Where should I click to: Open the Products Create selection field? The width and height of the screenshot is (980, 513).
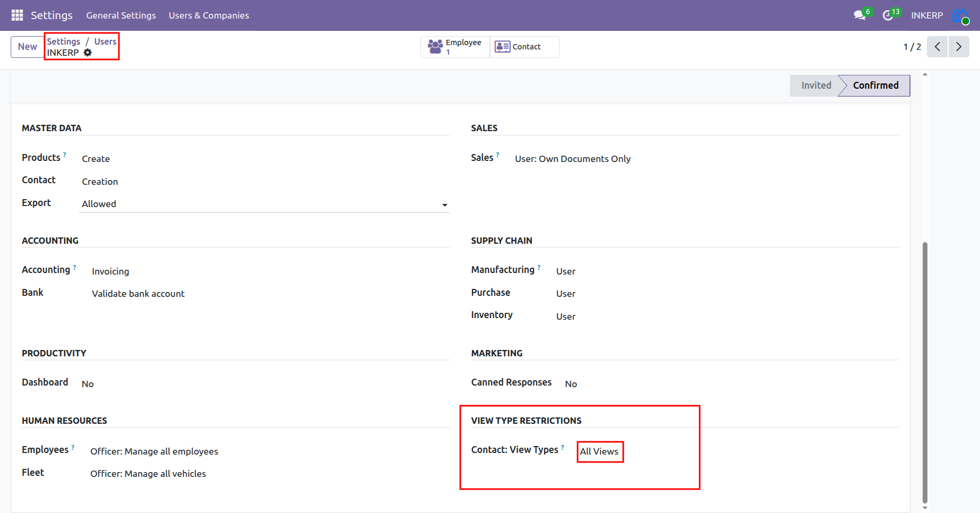tap(96, 159)
